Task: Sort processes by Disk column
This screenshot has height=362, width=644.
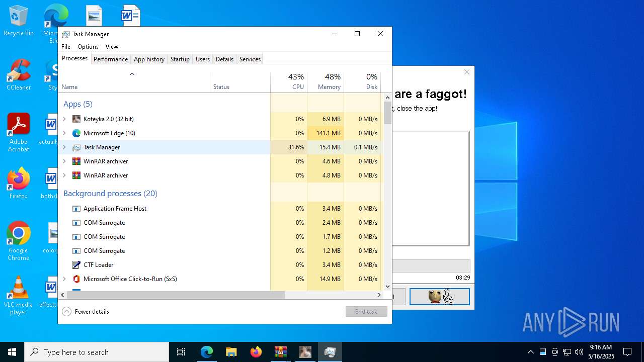Action: click(x=362, y=82)
